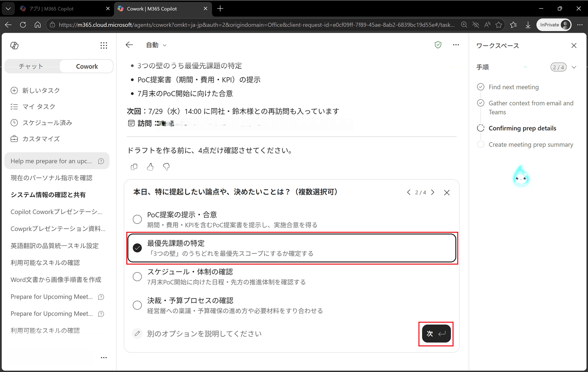Go to previous question arrow
The height and width of the screenshot is (372, 588).
click(x=409, y=192)
